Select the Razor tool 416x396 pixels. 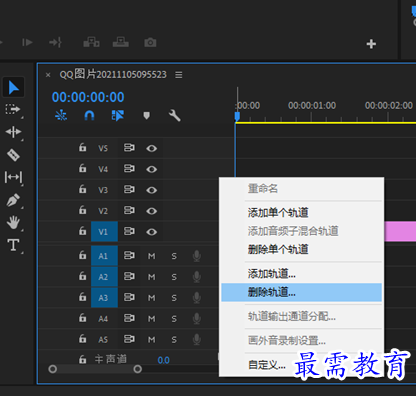(x=13, y=155)
